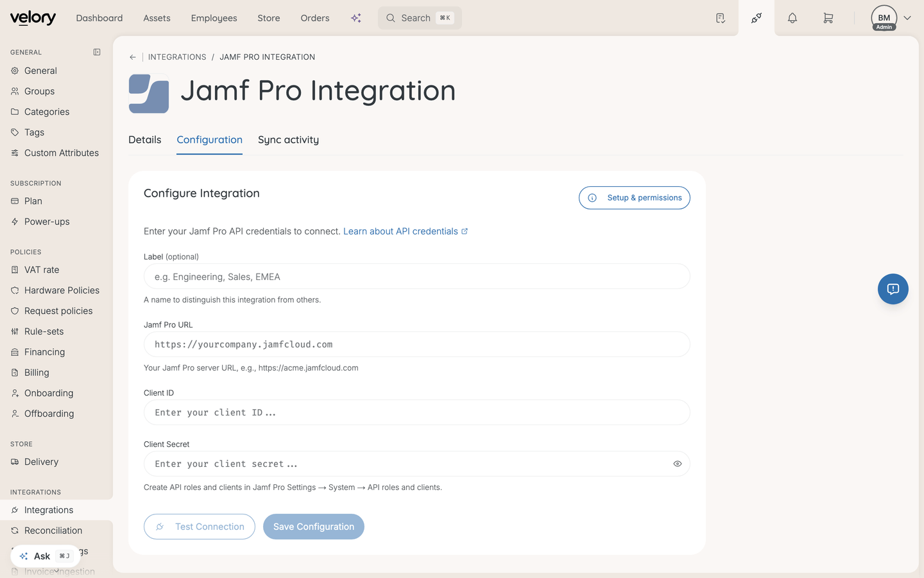Open the shopping cart
924x578 pixels.
tap(828, 18)
